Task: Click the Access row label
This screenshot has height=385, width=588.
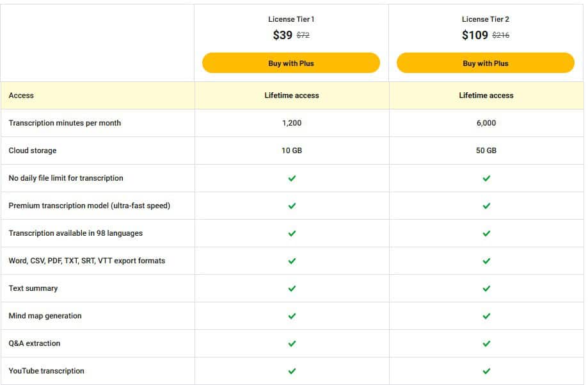Action: tap(21, 95)
